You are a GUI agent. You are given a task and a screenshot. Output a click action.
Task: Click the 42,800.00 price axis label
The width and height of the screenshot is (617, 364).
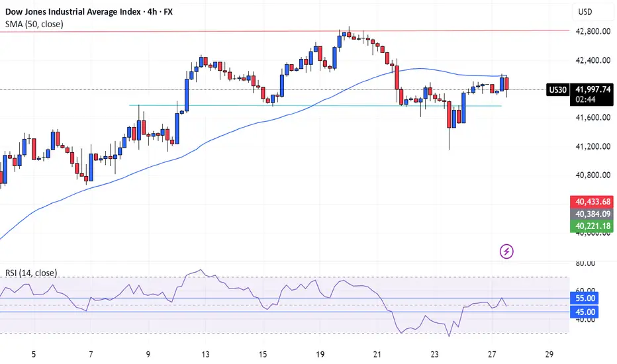[x=593, y=32]
